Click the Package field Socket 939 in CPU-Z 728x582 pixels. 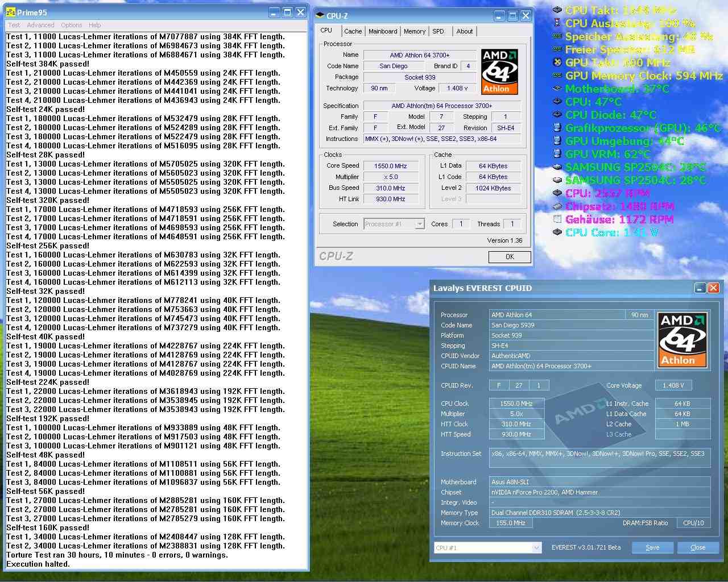[420, 77]
